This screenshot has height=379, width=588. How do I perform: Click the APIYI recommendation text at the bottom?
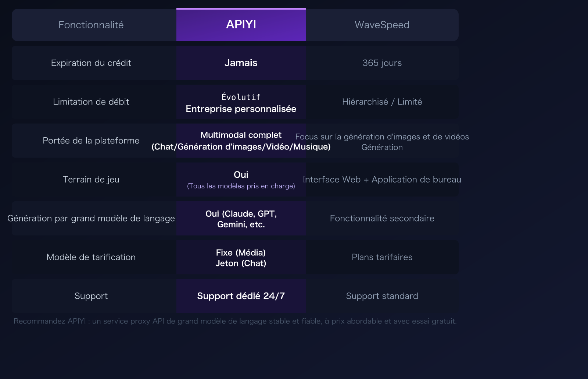click(x=235, y=320)
